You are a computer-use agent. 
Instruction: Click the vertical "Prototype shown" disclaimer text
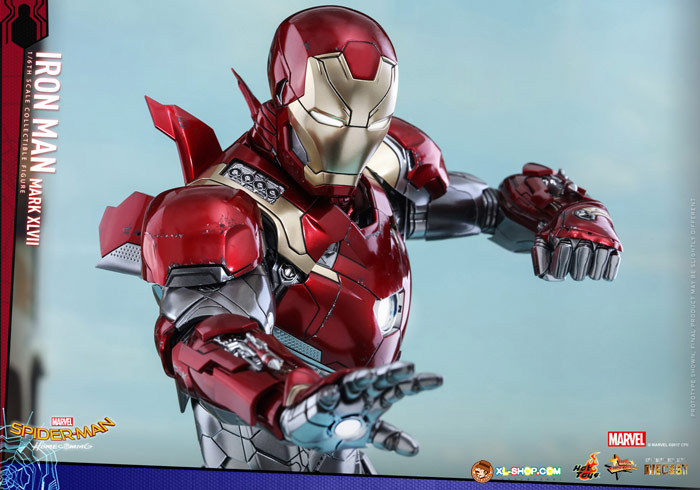(693, 308)
